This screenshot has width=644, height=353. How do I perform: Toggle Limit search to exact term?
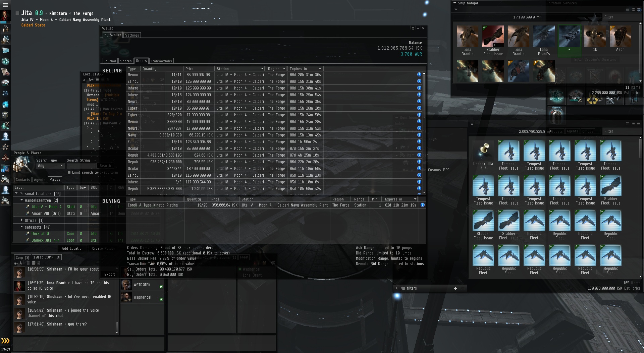[69, 172]
